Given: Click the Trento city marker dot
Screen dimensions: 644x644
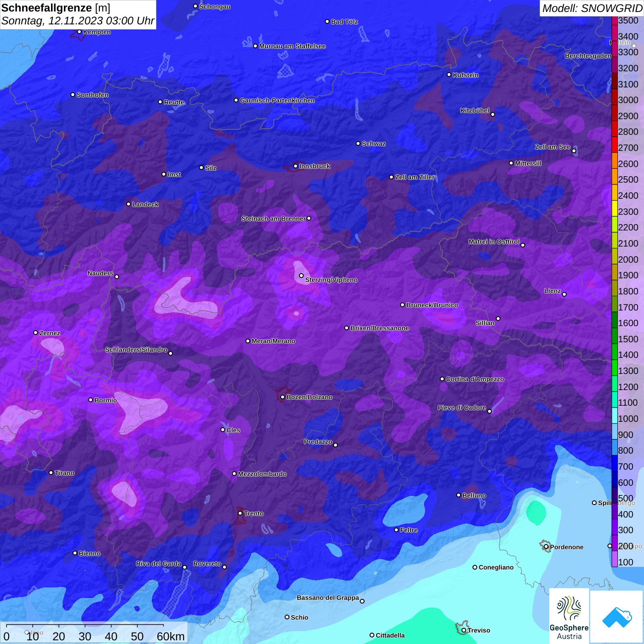Looking at the screenshot, I should [x=240, y=513].
